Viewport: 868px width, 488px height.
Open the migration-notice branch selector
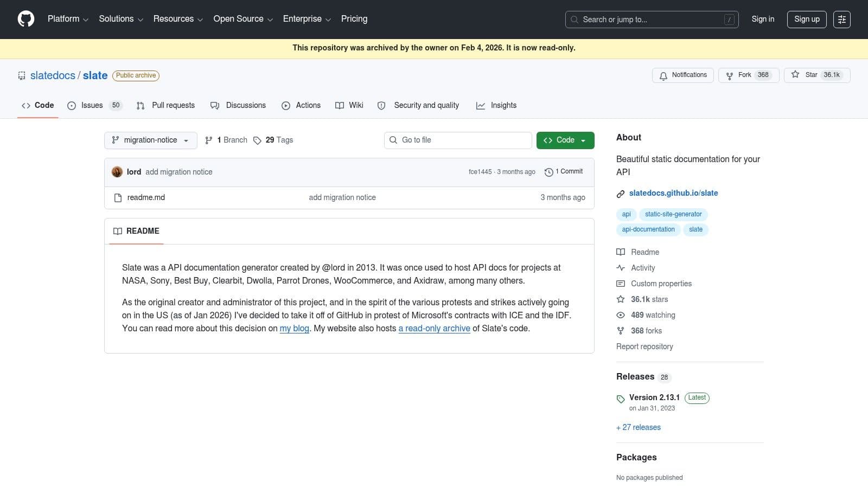(151, 140)
